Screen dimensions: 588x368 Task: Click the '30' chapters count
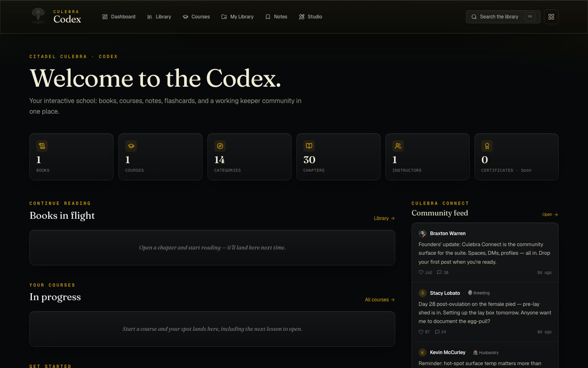click(x=310, y=160)
